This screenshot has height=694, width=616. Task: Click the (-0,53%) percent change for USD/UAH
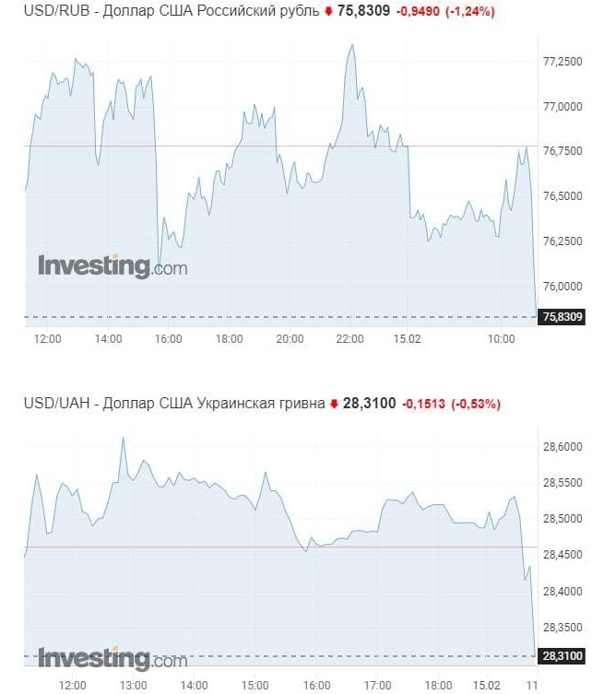pos(476,405)
